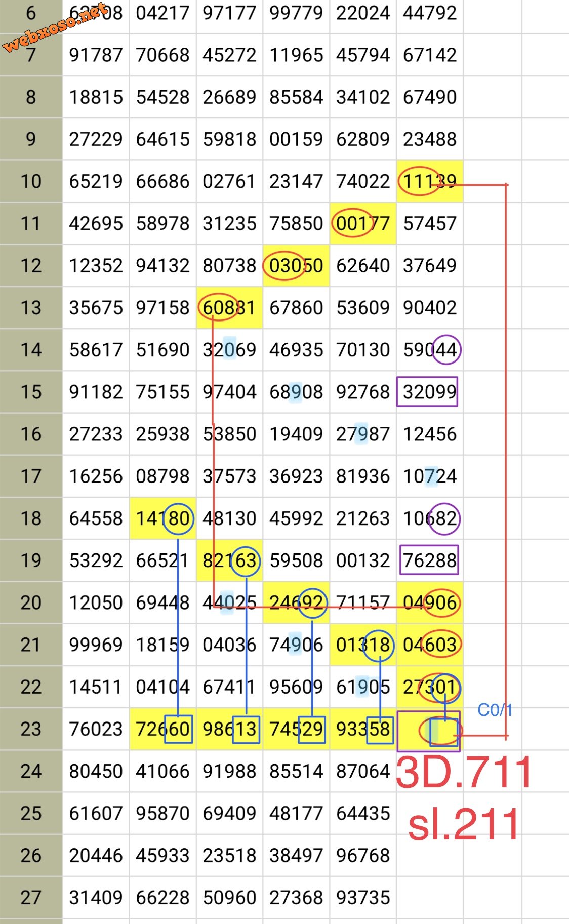Viewport: 569px width, 924px height.
Task: Click the highlighted cell 93358
Action: point(362,729)
